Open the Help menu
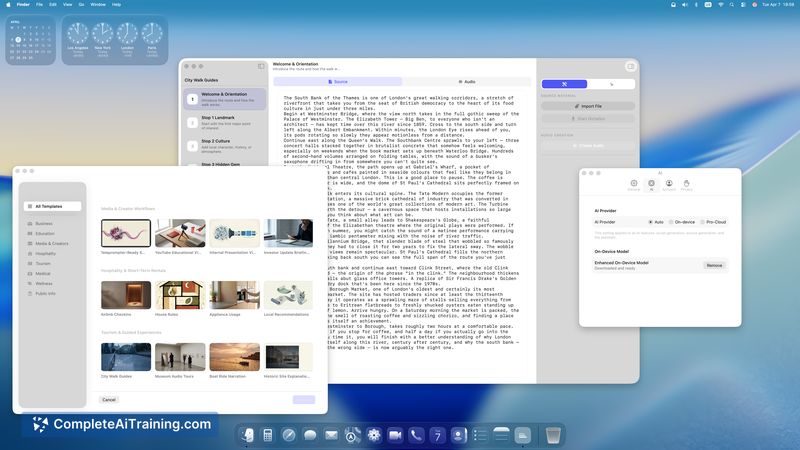 (x=116, y=5)
